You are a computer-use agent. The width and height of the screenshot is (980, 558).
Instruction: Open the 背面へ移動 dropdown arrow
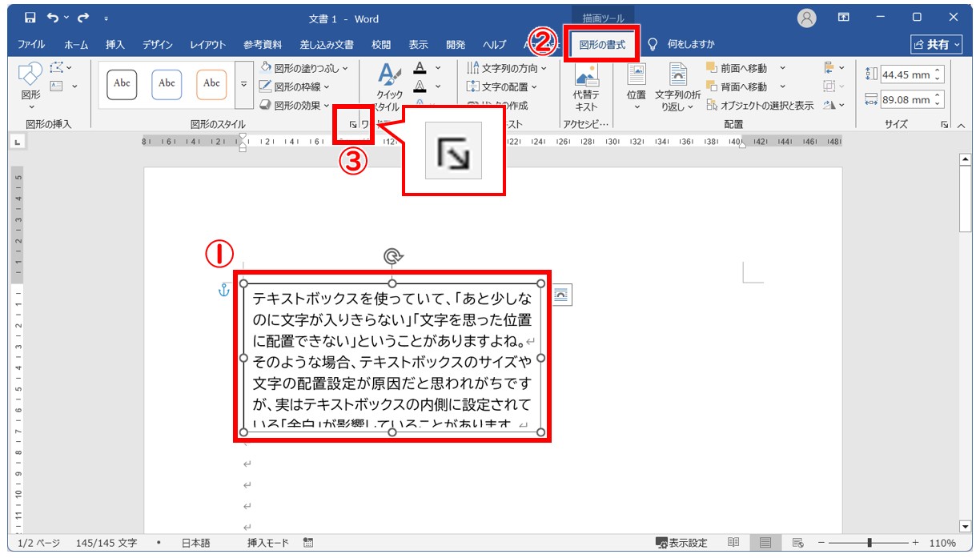(x=782, y=86)
